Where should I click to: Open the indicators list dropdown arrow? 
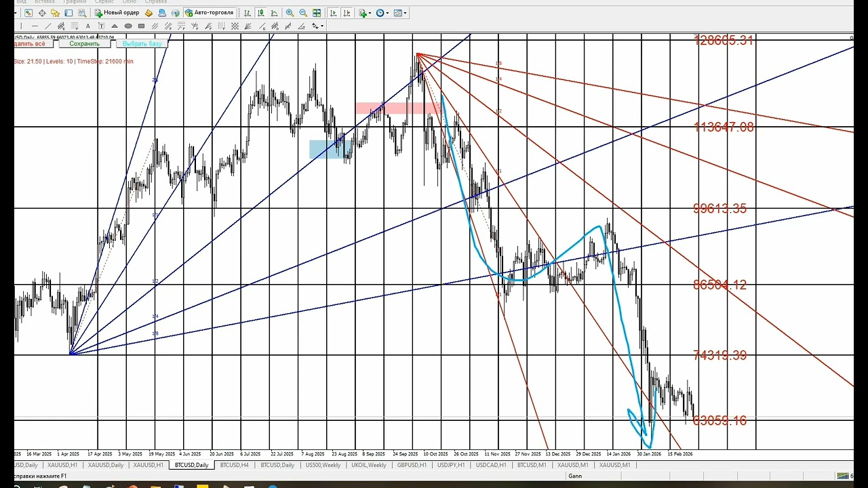pos(370,12)
